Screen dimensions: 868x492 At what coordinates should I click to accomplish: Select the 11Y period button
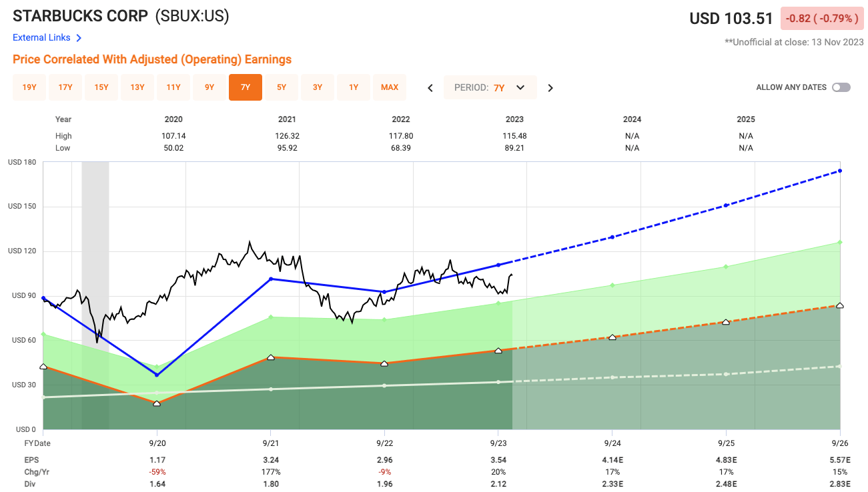tap(173, 87)
